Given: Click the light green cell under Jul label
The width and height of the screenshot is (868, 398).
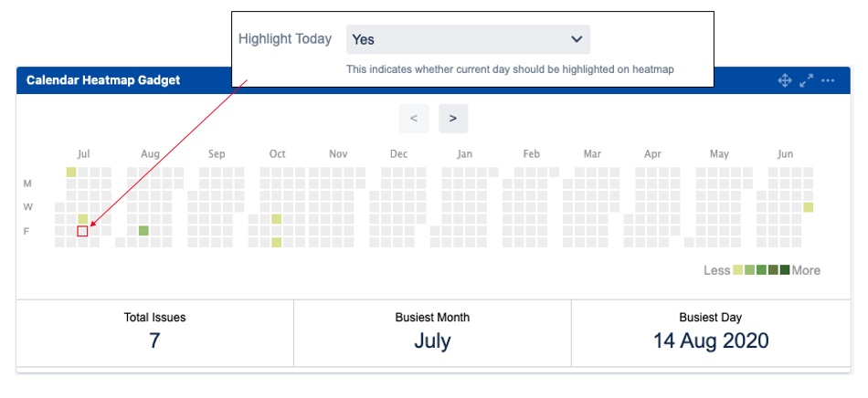Looking at the screenshot, I should pos(71,172).
